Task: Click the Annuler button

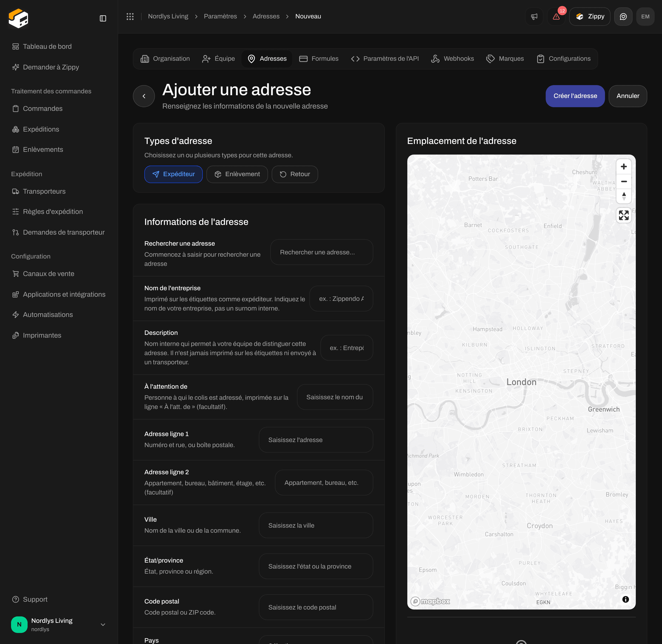Action: [x=628, y=96]
